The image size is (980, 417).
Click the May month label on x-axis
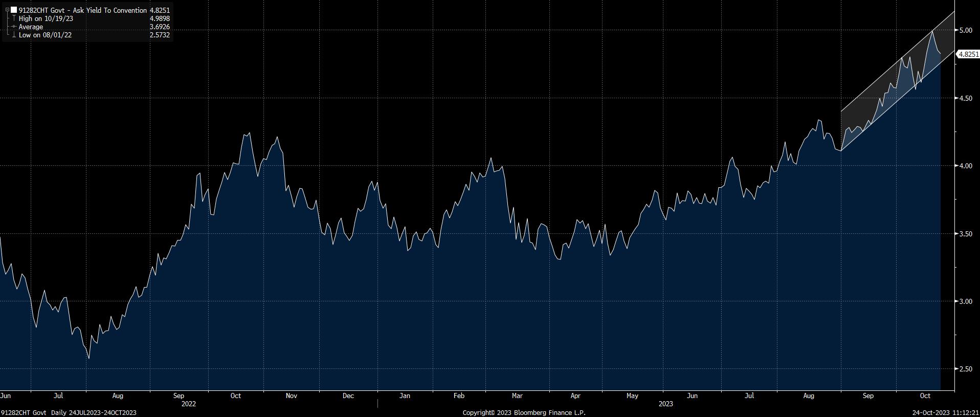click(633, 396)
